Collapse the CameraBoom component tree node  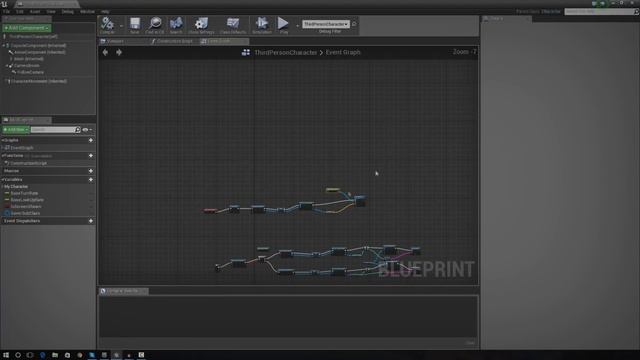[x=7, y=66]
